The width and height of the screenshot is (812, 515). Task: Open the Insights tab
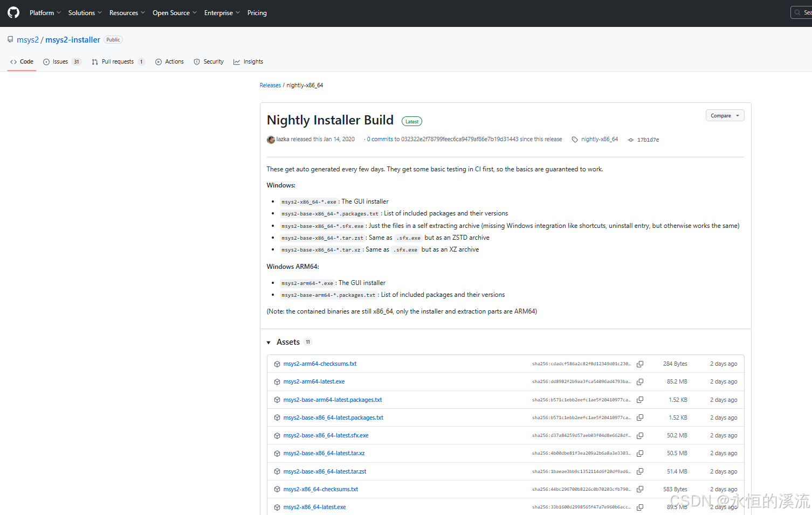tap(248, 62)
